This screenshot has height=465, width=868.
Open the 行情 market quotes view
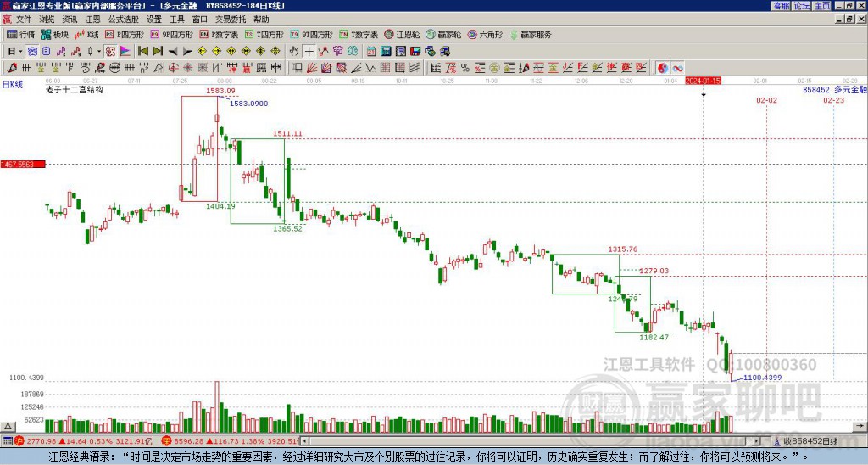(x=21, y=34)
